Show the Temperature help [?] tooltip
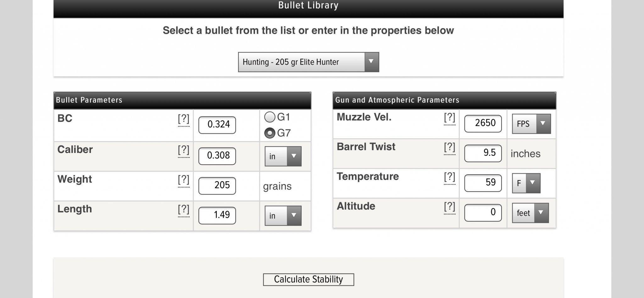The image size is (644, 298). point(450,177)
